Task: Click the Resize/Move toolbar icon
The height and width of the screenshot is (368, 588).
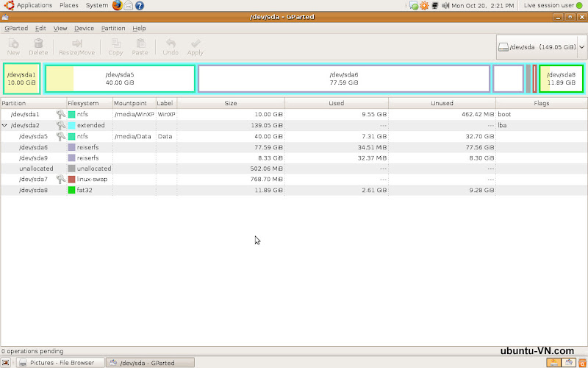Action: 77,47
